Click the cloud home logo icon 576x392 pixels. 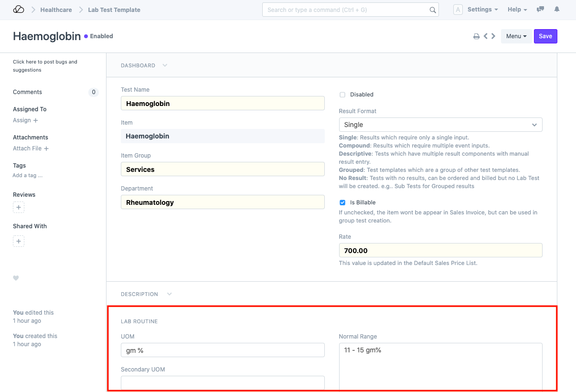[x=19, y=10]
